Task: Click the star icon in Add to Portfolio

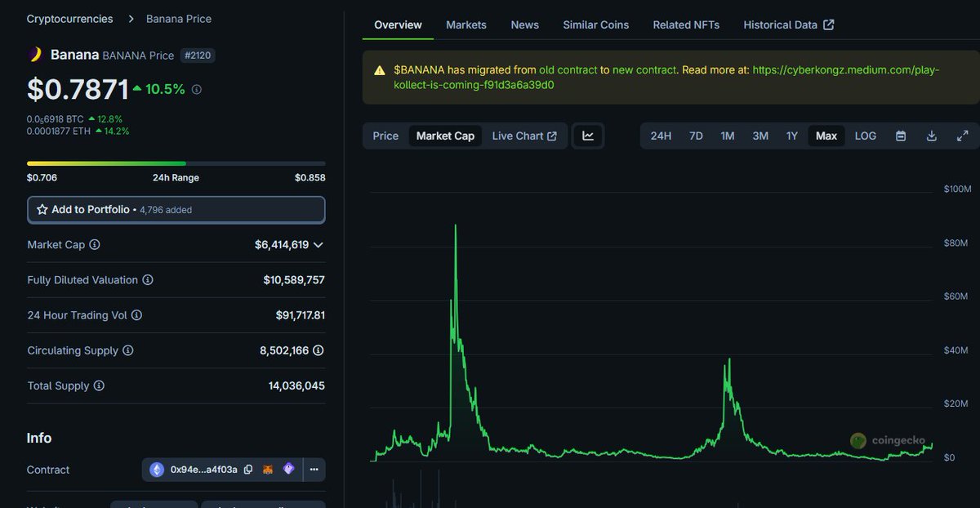Action: (42, 210)
